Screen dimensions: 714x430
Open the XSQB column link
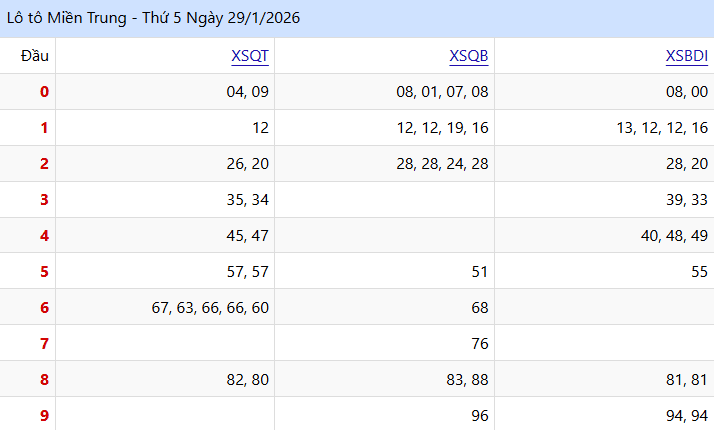pos(469,56)
